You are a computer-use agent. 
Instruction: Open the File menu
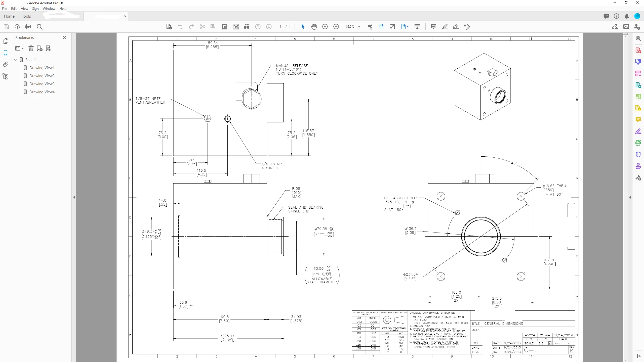point(5,9)
